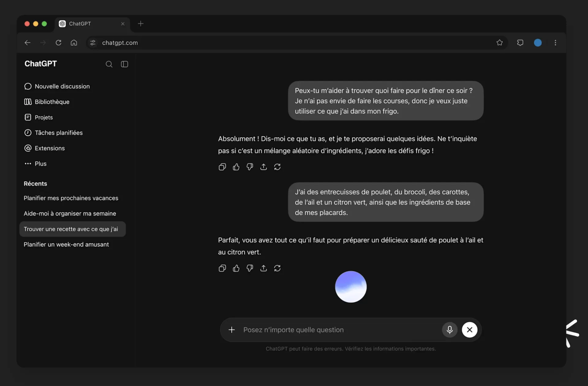Collapse the sidebar with the panel toggle icon
Image resolution: width=588 pixels, height=386 pixels.
click(x=124, y=64)
